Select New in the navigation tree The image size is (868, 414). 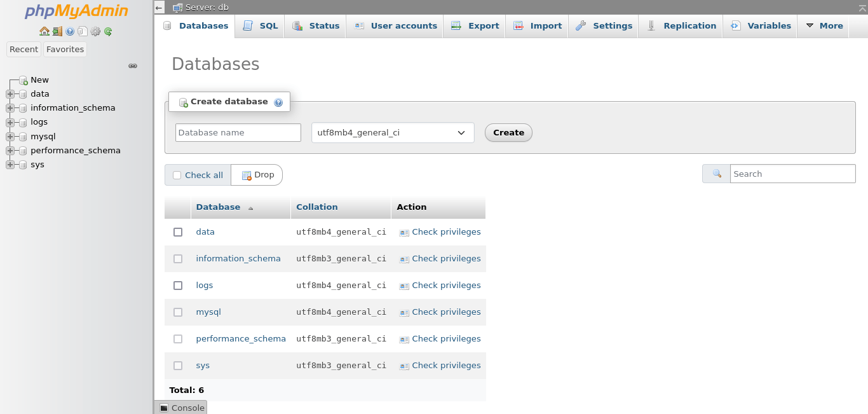pos(39,80)
